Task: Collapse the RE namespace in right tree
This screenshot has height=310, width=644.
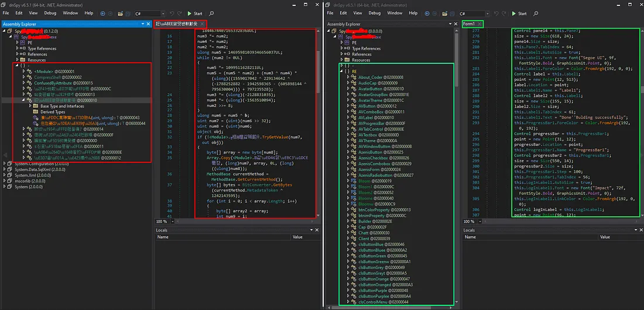Action: point(342,71)
